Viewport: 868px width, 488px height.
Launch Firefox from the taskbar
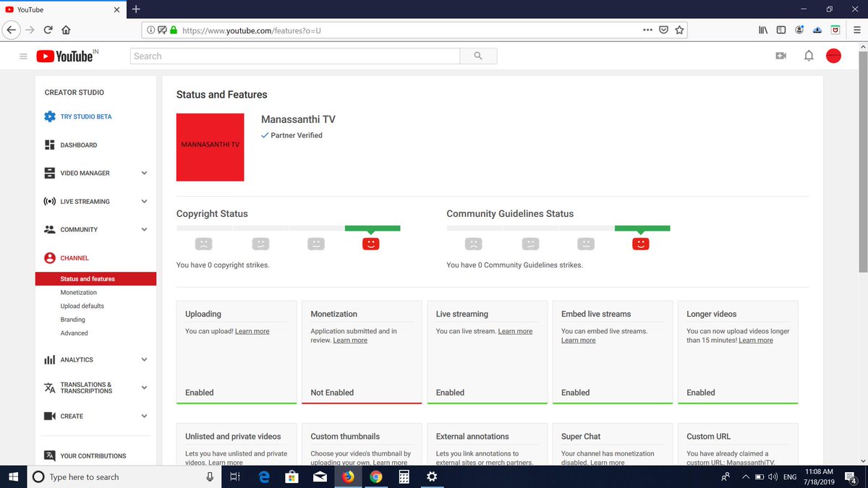(x=348, y=477)
